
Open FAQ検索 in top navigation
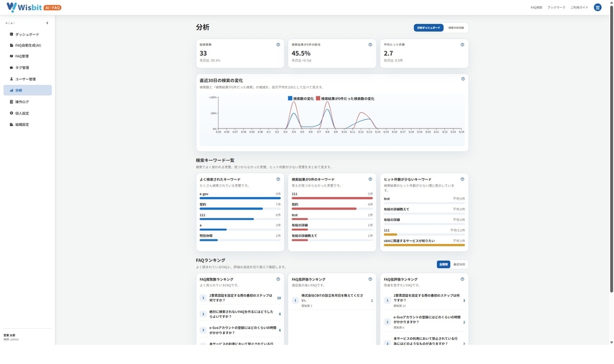coord(536,7)
